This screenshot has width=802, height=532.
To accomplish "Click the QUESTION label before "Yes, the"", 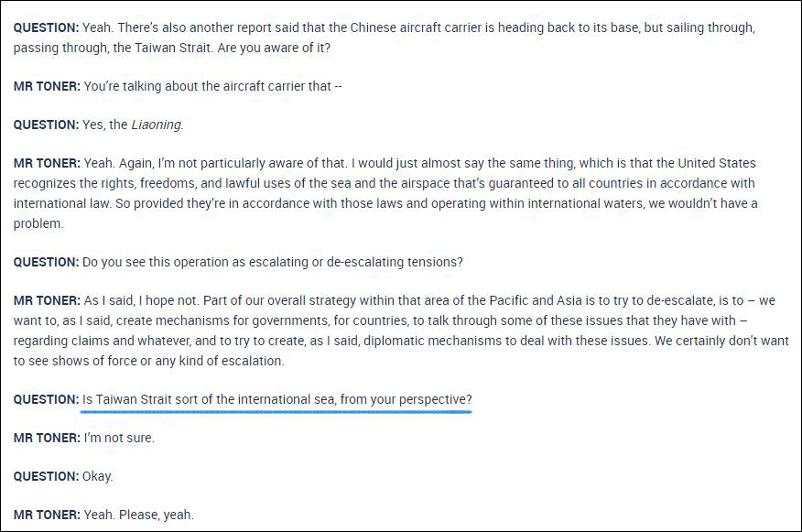I will pyautogui.click(x=46, y=125).
